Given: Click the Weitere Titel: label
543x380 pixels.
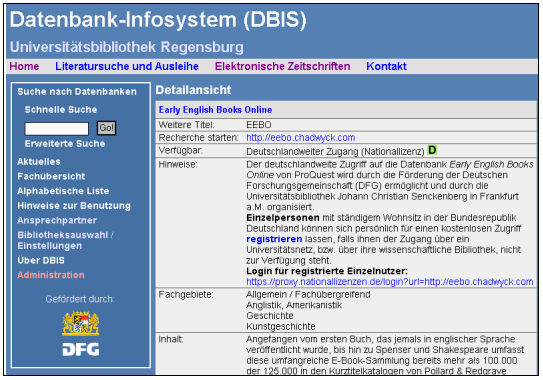Looking at the screenshot, I should tap(186, 125).
